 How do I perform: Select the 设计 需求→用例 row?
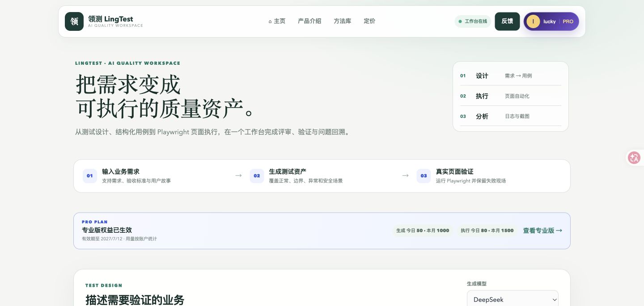pyautogui.click(x=510, y=76)
